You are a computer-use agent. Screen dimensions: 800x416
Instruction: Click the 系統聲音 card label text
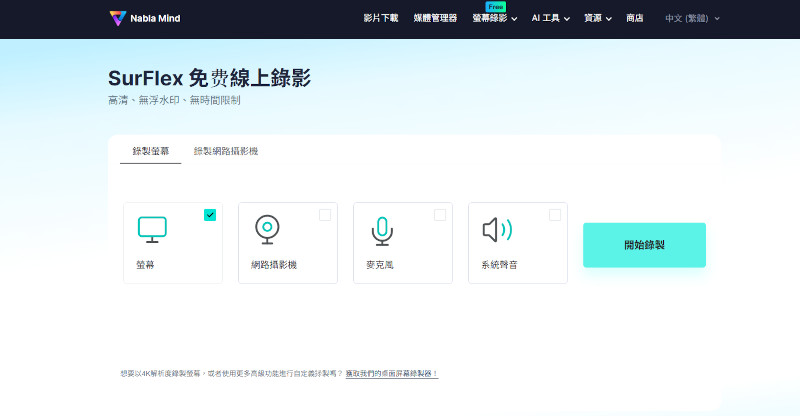coord(499,265)
